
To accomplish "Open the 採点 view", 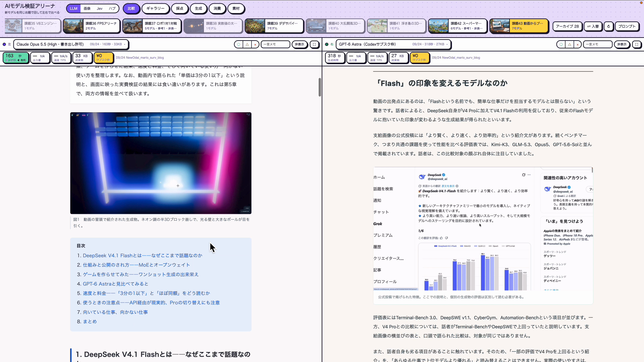I will [x=180, y=8].
